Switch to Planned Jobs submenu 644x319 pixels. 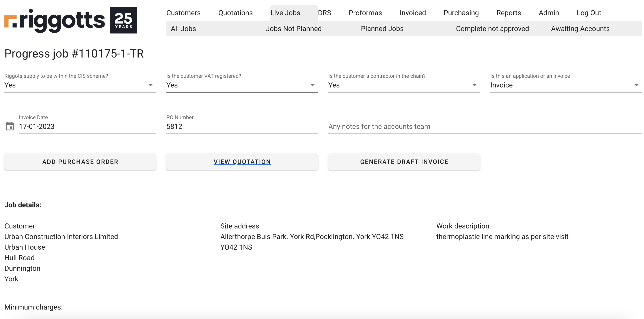(382, 29)
